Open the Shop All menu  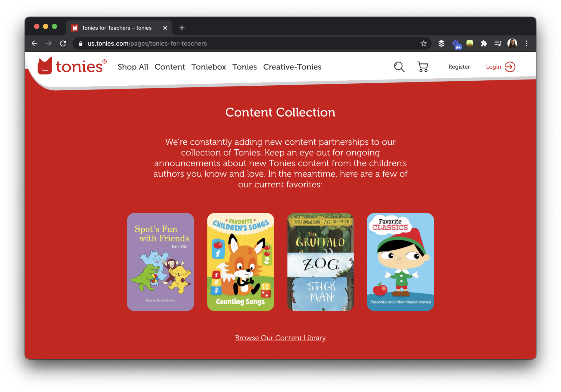click(x=133, y=67)
